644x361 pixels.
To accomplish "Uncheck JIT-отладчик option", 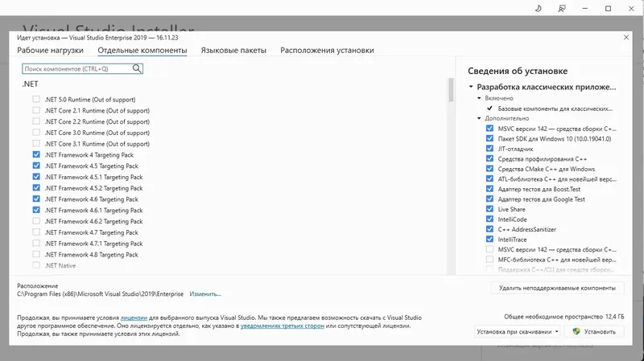I will pos(489,149).
